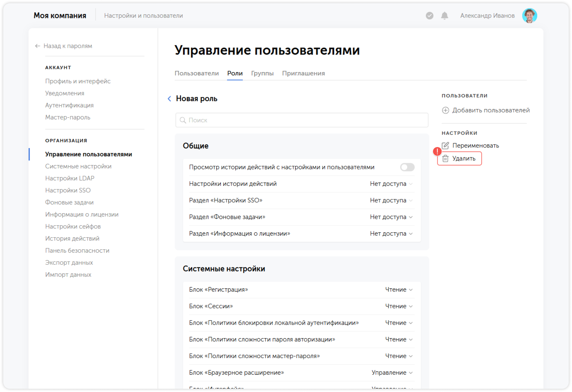
Task: Click the pencil icon beside Переименовать
Action: pyautogui.click(x=446, y=145)
